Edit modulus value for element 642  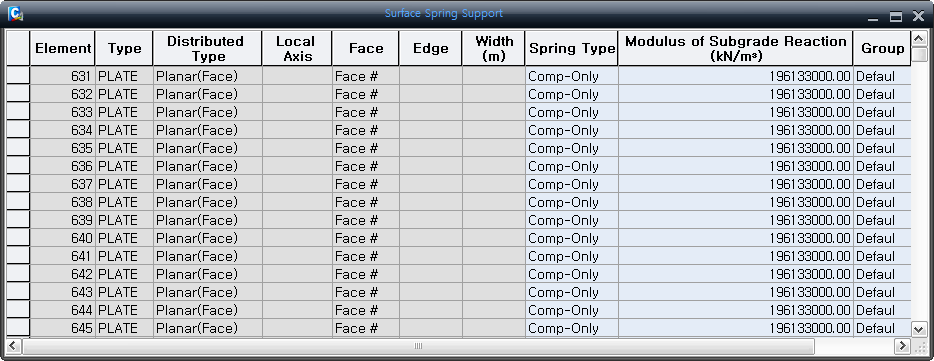[736, 274]
